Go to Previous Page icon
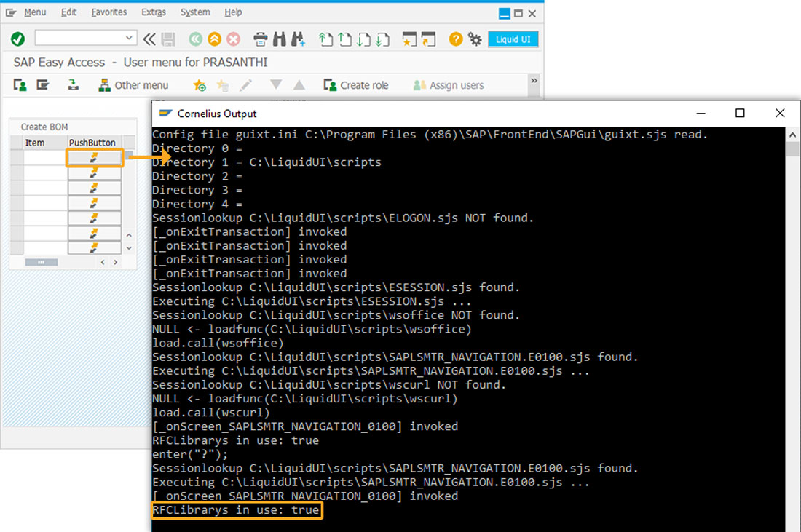This screenshot has height=532, width=801. [x=345, y=39]
